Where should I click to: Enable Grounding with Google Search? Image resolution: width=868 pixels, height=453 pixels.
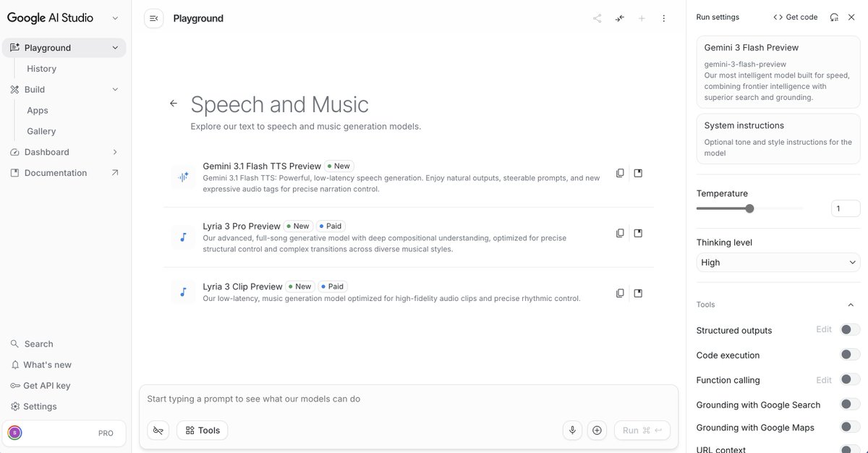[x=850, y=405]
